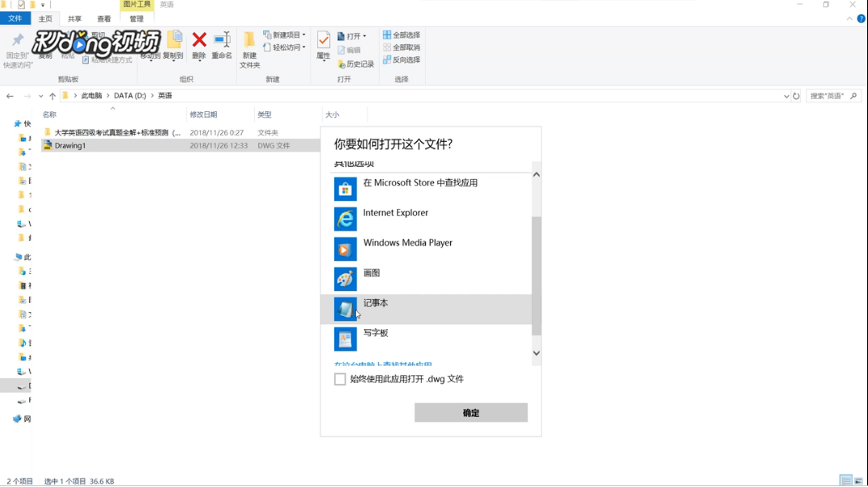Screen dimensions: 868x487
Task: Open the recent locations dropdown arrow
Action: 41,96
